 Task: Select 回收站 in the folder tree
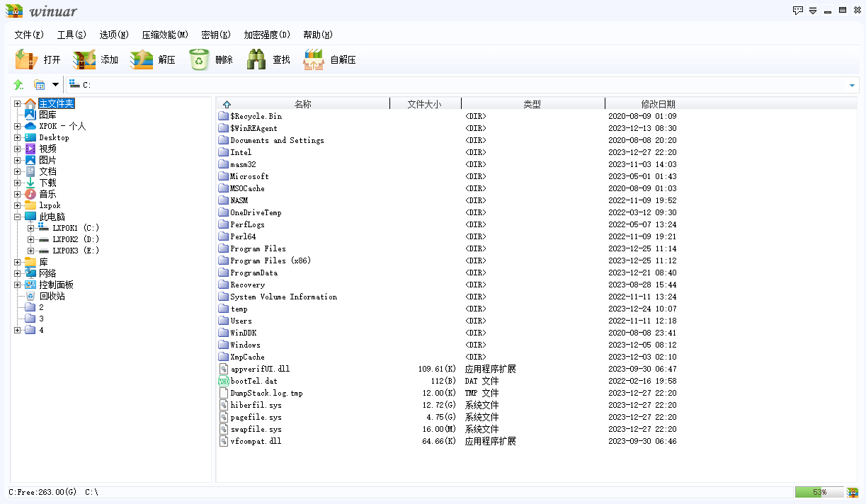pos(52,296)
